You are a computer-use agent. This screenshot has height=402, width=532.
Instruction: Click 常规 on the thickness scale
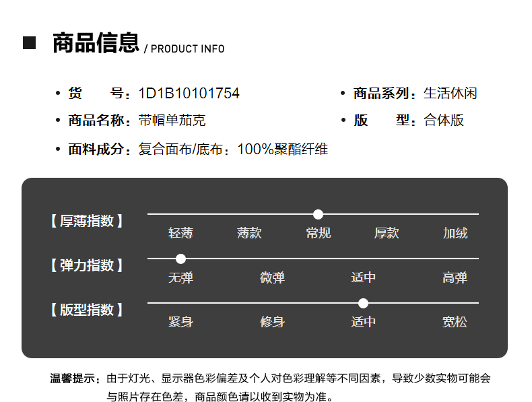point(319,233)
